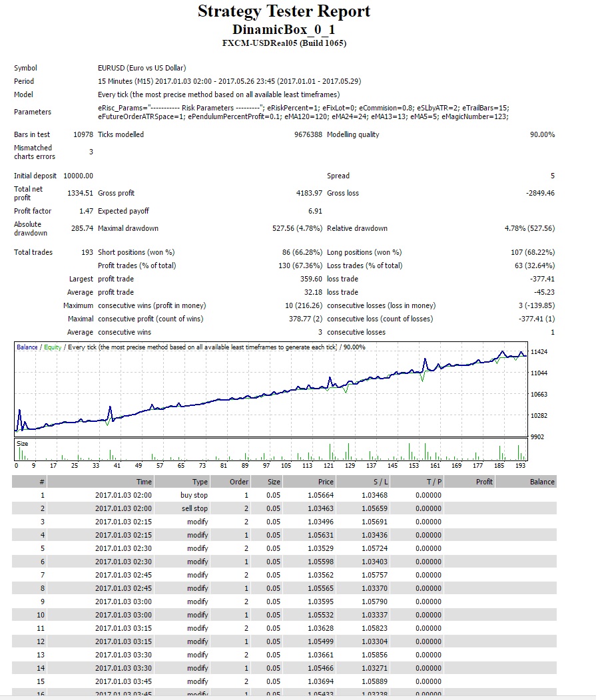Click S/L value 1.05889 in row 15

click(x=374, y=681)
